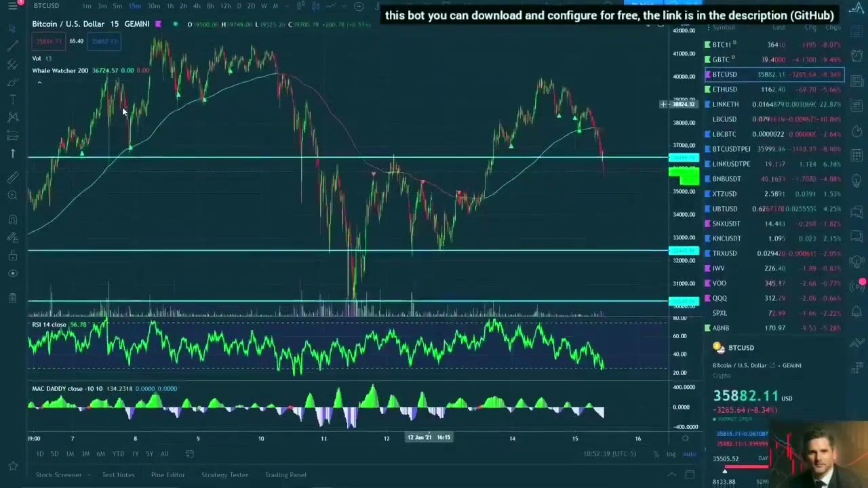Click the Whale Watcher 200 indicator label
The height and width of the screenshot is (488, 868).
click(x=60, y=70)
